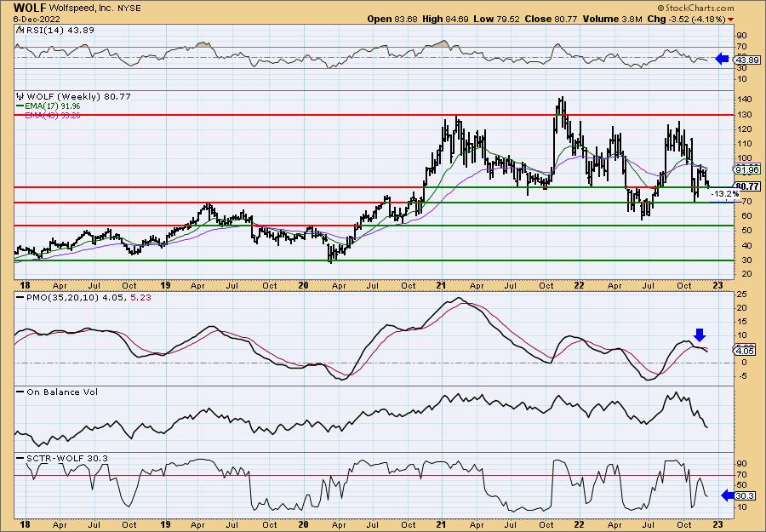Image resolution: width=766 pixels, height=532 pixels.
Task: Click the 25 label on PMO axis
Action: coord(742,295)
